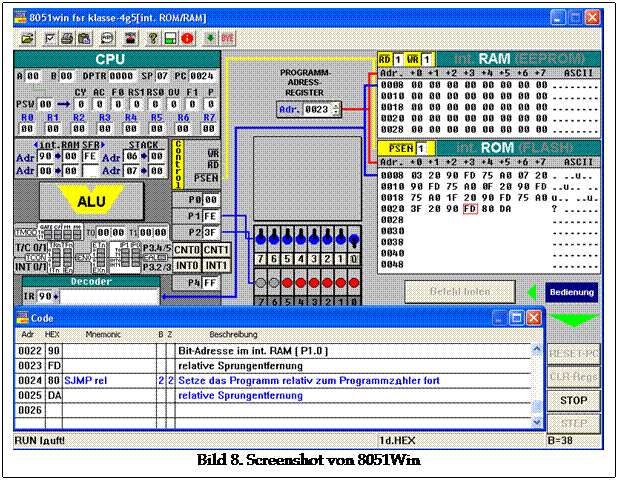Click the PC value field 0024
This screenshot has height=480, width=618.
pos(202,76)
